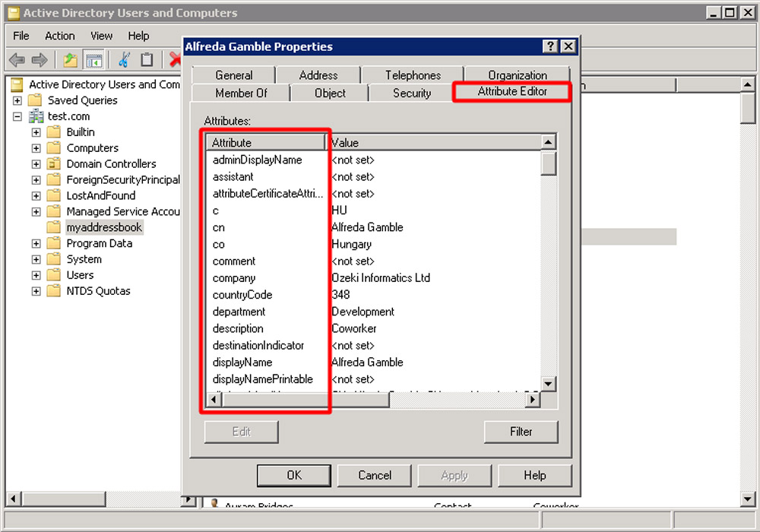Expand the Domain Controllers node

[35, 163]
